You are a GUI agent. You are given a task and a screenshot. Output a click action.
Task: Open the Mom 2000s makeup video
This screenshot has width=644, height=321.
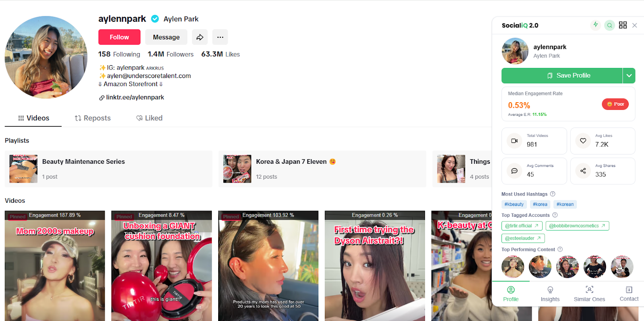tap(55, 266)
